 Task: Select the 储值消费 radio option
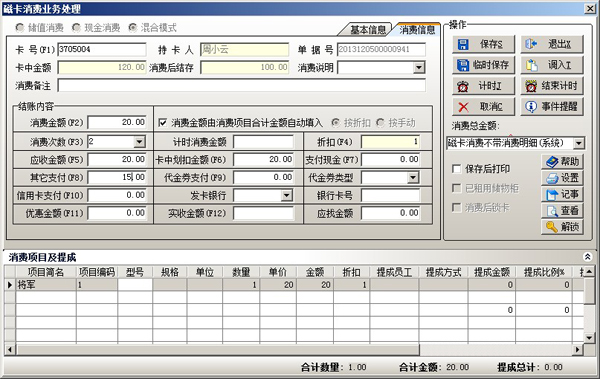(39, 28)
